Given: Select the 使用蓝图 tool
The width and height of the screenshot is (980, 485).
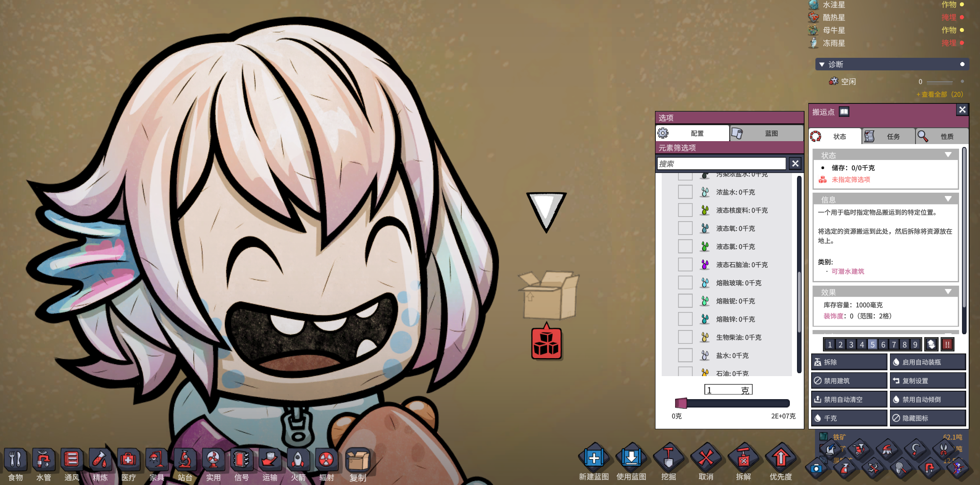Looking at the screenshot, I should click(x=631, y=462).
